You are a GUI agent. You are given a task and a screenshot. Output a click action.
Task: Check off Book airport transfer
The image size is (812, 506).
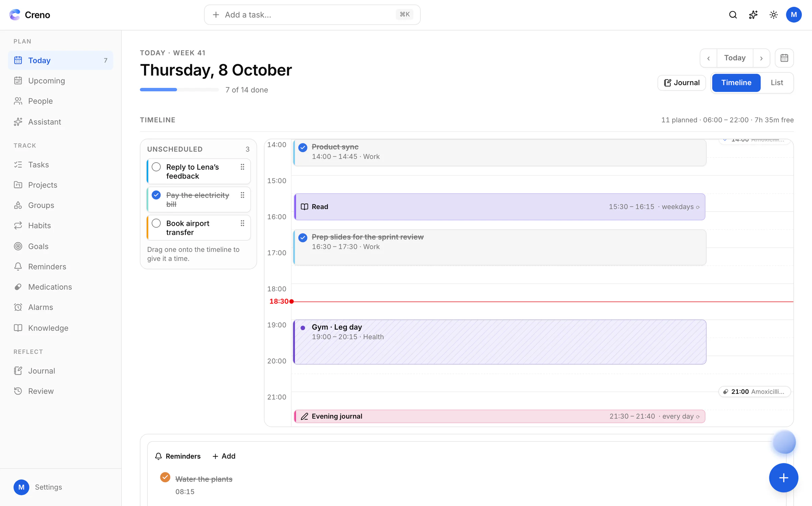click(x=156, y=223)
